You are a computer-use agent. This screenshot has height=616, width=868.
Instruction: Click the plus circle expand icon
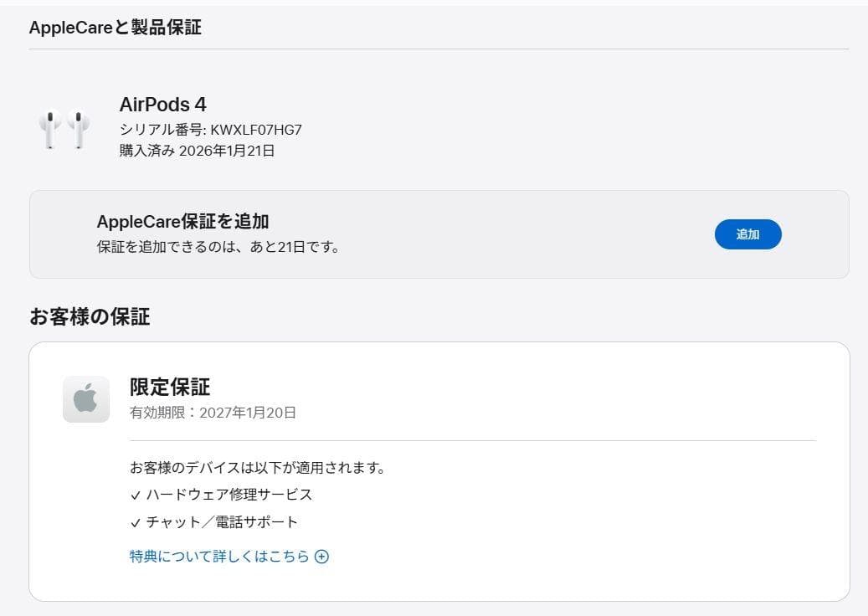click(321, 557)
